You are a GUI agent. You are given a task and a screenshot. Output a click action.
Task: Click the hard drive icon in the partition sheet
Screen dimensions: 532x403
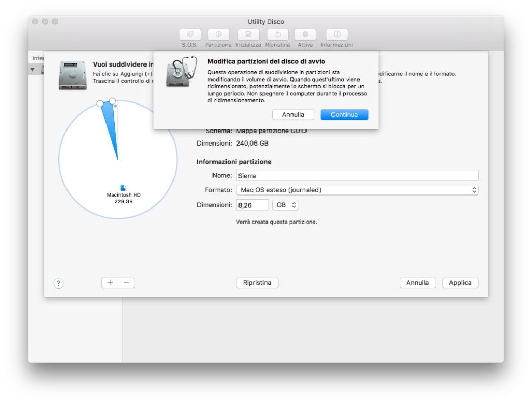tap(73, 75)
